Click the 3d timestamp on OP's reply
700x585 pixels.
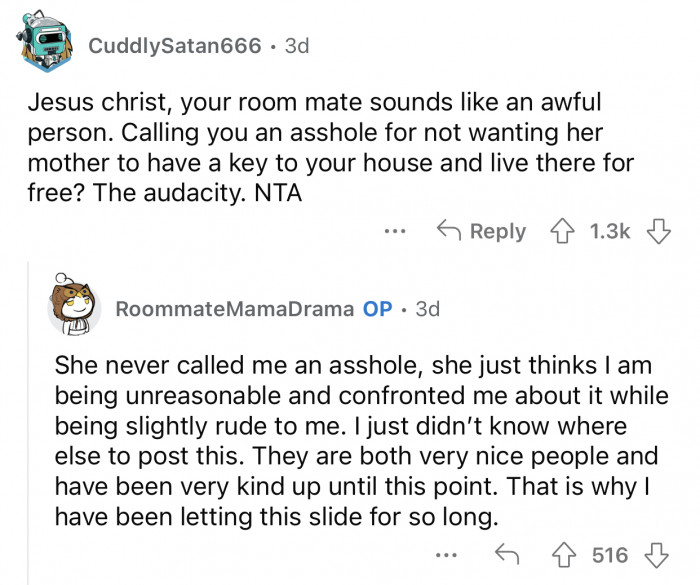click(x=426, y=309)
